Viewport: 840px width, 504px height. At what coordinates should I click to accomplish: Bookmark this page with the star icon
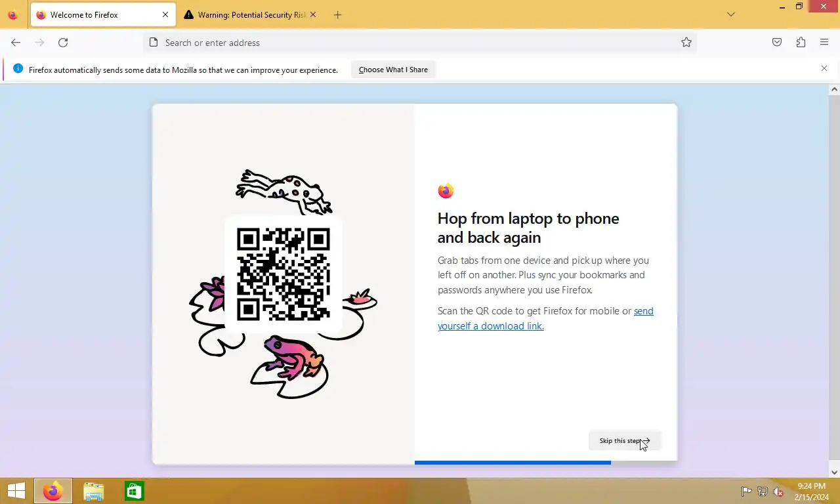(686, 43)
